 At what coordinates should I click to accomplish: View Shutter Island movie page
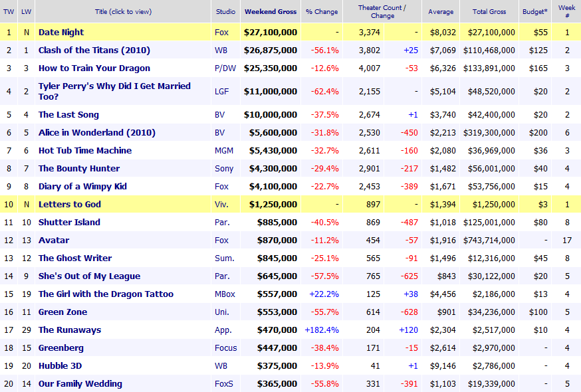69,223
